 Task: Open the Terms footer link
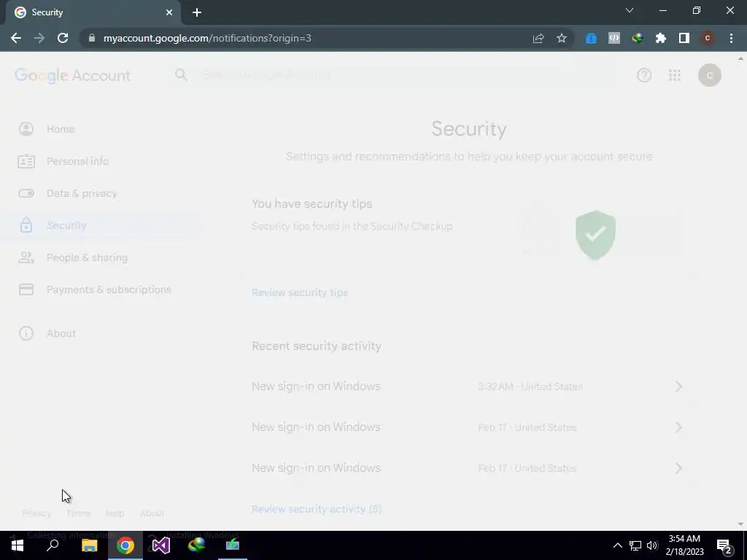(79, 513)
